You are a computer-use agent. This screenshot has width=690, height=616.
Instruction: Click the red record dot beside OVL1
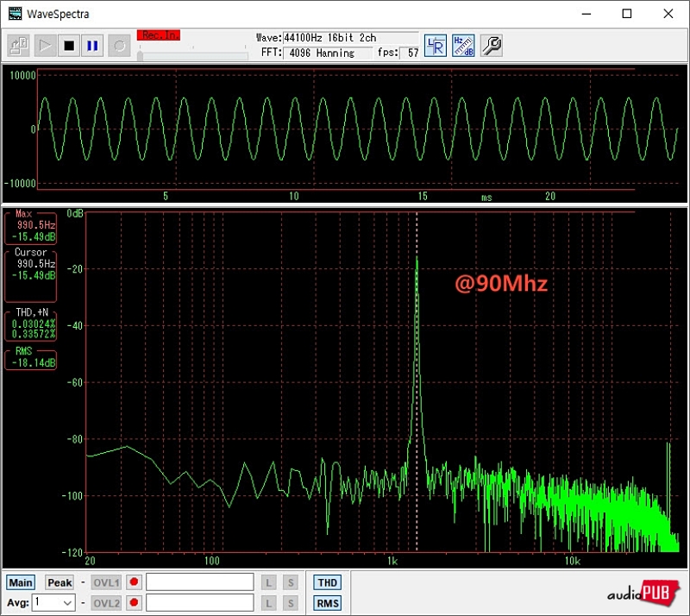pyautogui.click(x=135, y=582)
